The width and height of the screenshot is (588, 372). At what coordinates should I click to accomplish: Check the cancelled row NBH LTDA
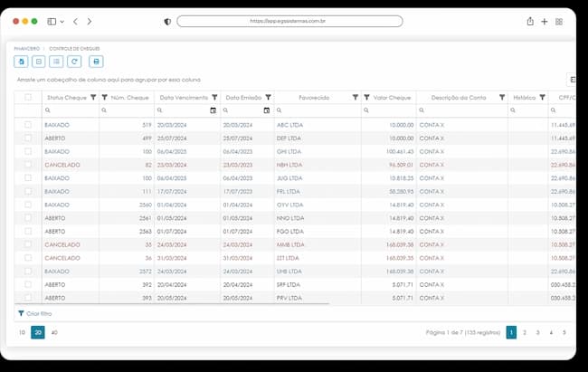pos(28,165)
